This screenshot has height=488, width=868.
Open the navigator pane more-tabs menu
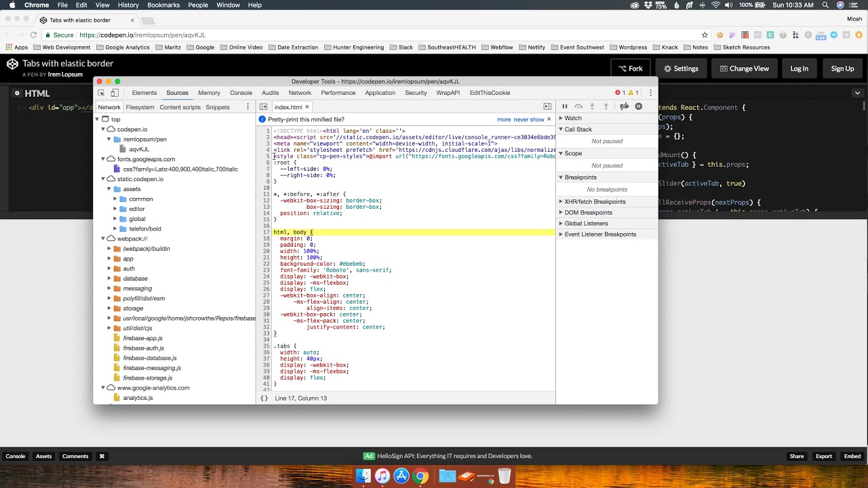(x=248, y=107)
